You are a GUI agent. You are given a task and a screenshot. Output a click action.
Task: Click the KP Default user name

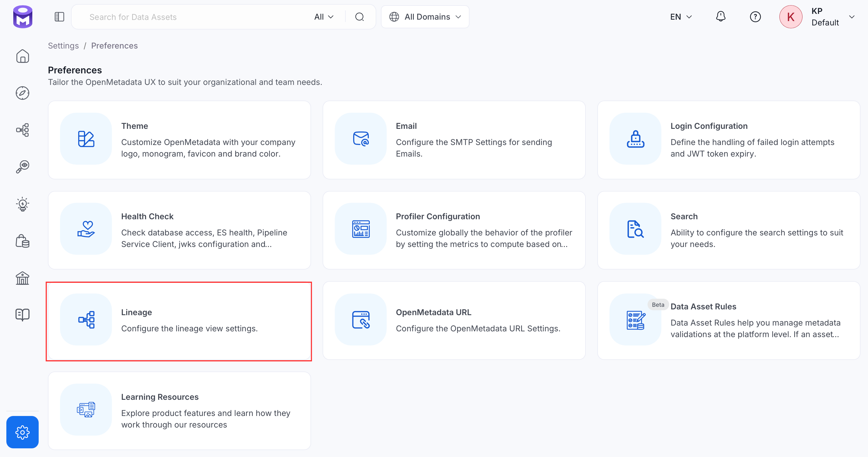825,17
